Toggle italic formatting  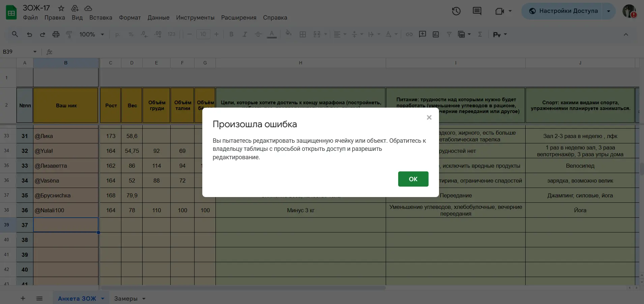pos(245,34)
